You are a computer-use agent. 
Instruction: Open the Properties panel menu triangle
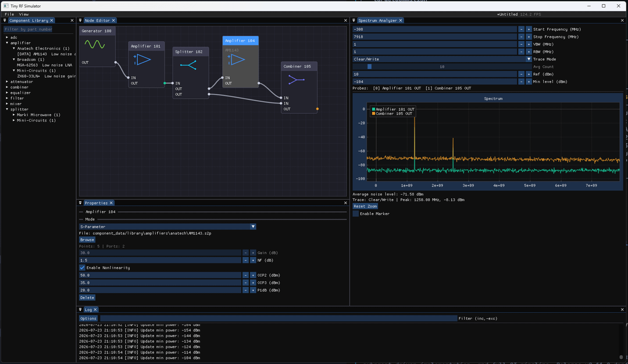point(80,203)
